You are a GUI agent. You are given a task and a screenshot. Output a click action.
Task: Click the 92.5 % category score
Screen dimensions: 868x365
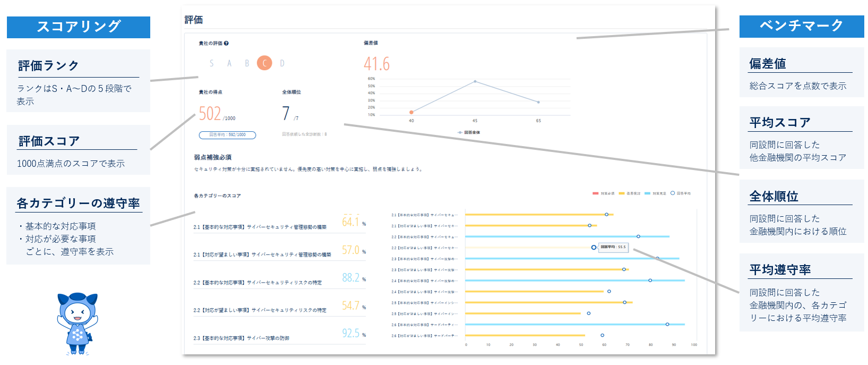tap(354, 333)
